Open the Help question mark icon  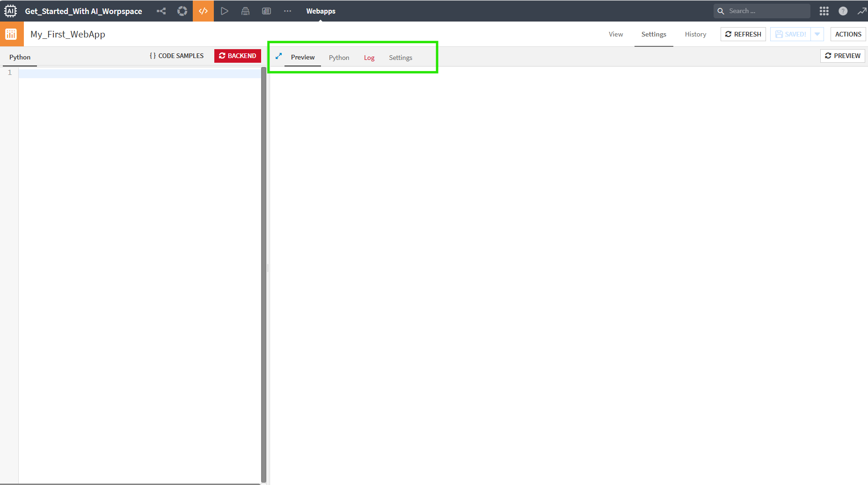click(843, 11)
